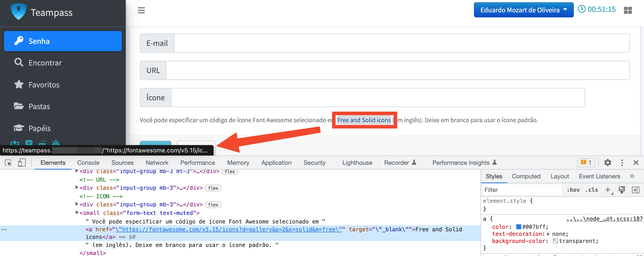Select the Senha key icon in sidebar

[19, 41]
